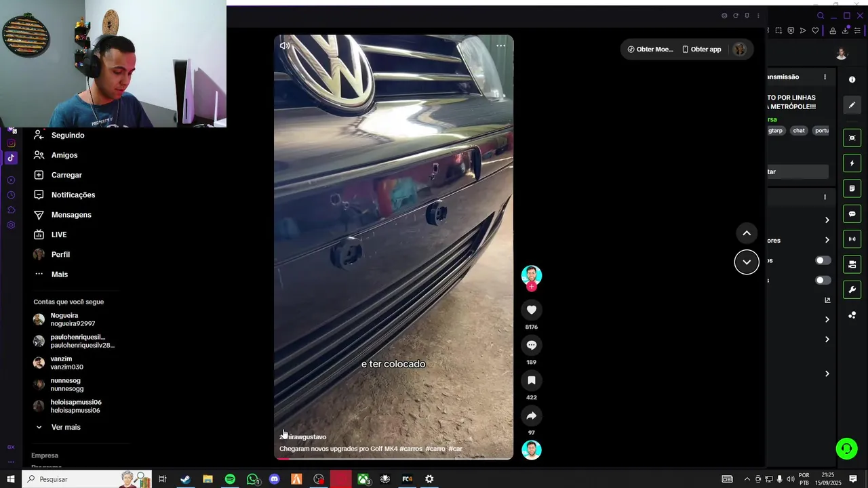Click info icon in right panel
The height and width of the screenshot is (488, 868).
852,80
